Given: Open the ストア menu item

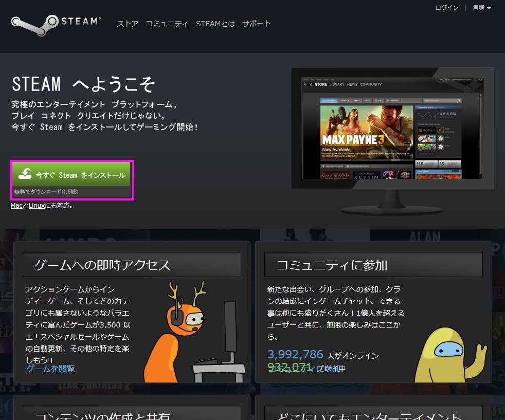Looking at the screenshot, I should pyautogui.click(x=128, y=24).
